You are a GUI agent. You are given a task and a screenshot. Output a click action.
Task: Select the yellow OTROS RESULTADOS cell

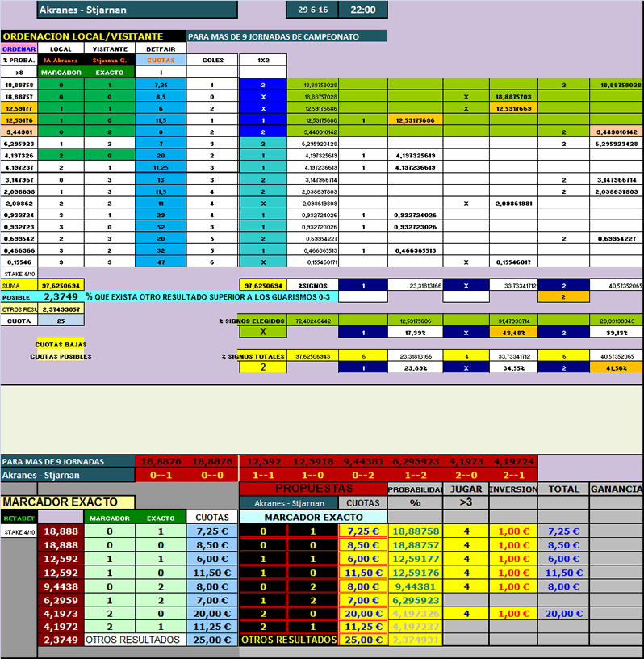[x=289, y=640]
